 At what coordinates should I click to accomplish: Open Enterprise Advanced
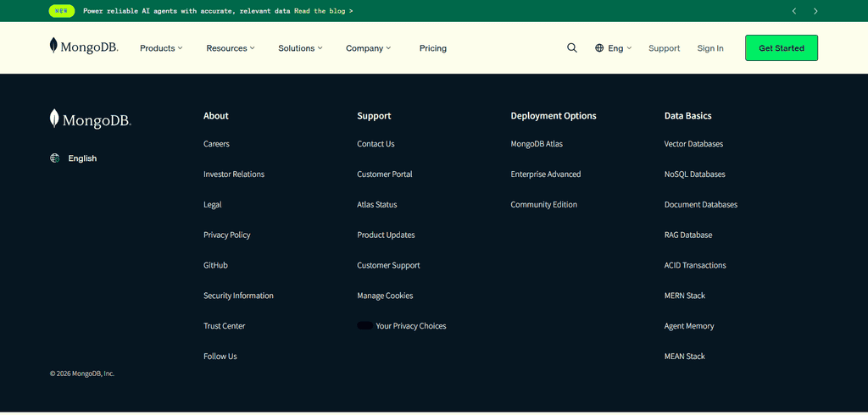(546, 174)
